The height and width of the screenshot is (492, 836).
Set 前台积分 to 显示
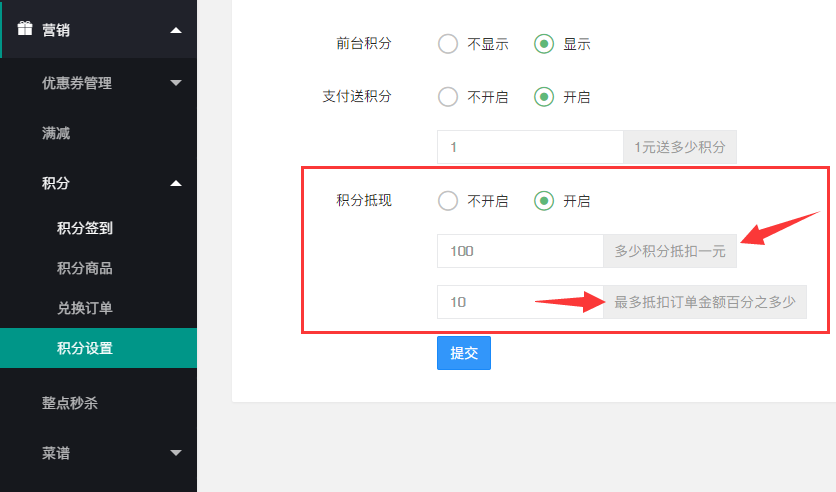(562, 44)
